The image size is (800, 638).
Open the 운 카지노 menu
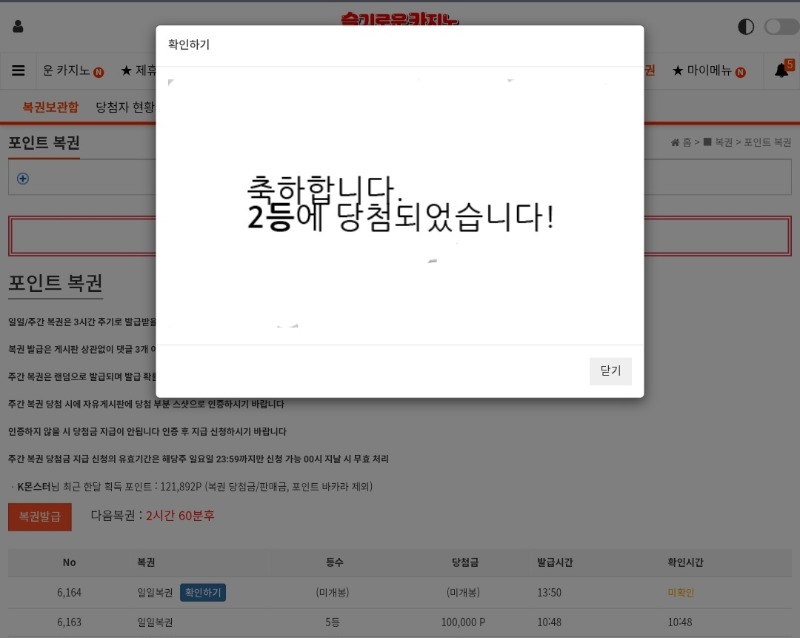(x=72, y=71)
